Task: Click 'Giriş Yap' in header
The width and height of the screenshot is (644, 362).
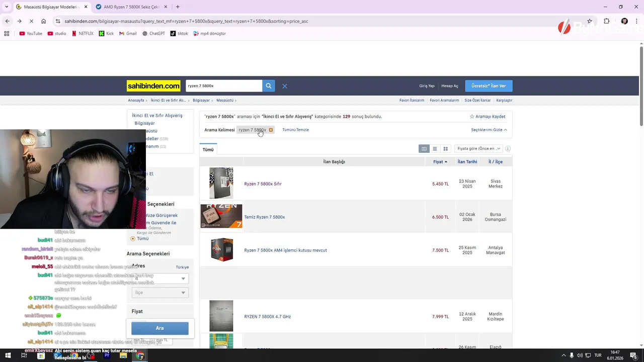Action: [x=427, y=86]
